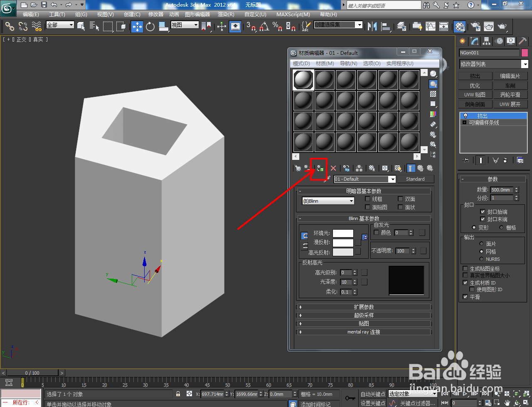Expand the 扩展参数 rollout
The width and height of the screenshot is (532, 407).
click(364, 307)
